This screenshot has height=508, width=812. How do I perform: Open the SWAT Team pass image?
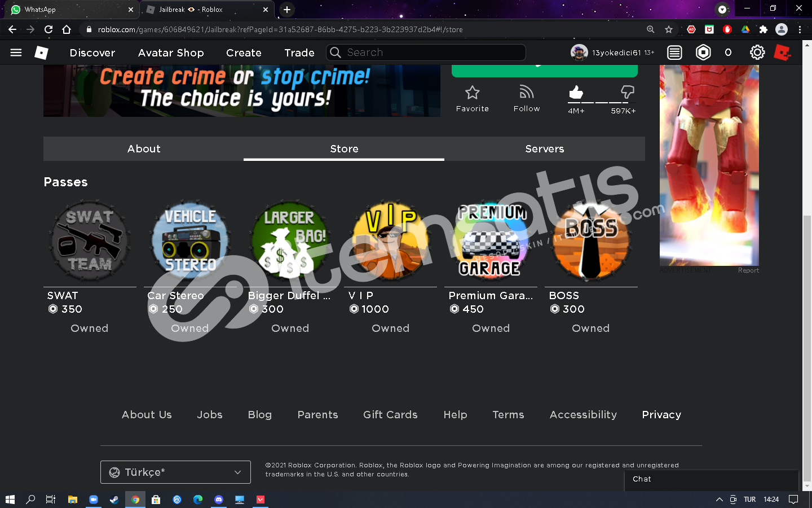[90, 240]
